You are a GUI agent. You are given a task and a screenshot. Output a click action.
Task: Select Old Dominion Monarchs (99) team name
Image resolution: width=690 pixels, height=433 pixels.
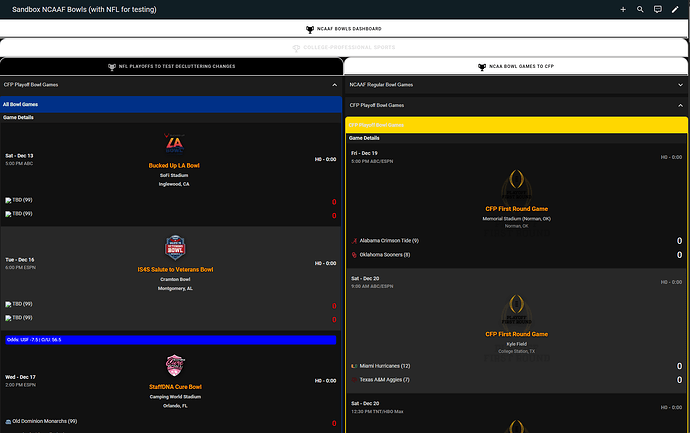point(44,422)
